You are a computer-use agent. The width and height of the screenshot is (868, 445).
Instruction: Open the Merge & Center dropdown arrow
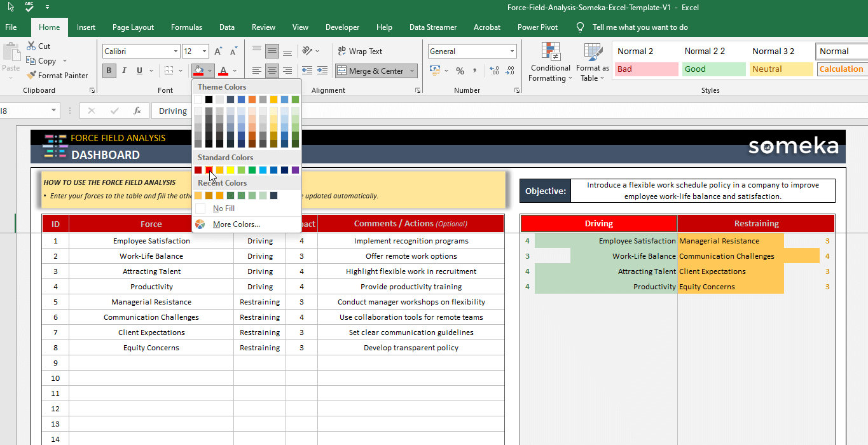point(411,71)
